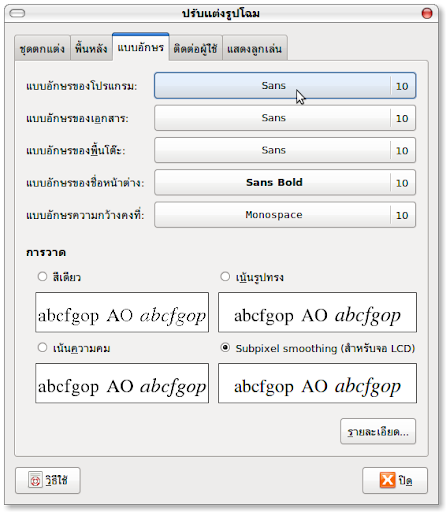
Task: Click the subpixel smoothing preview sample
Action: click(x=317, y=383)
